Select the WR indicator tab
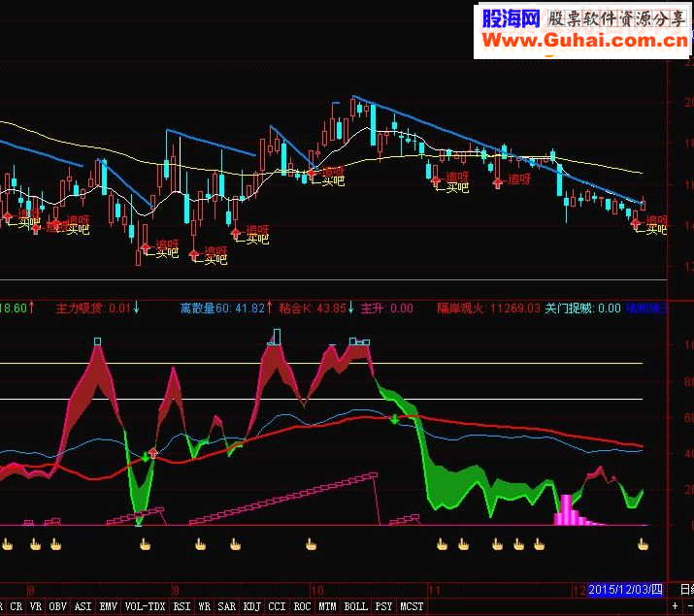Viewport: 694px width, 616px height. click(205, 606)
